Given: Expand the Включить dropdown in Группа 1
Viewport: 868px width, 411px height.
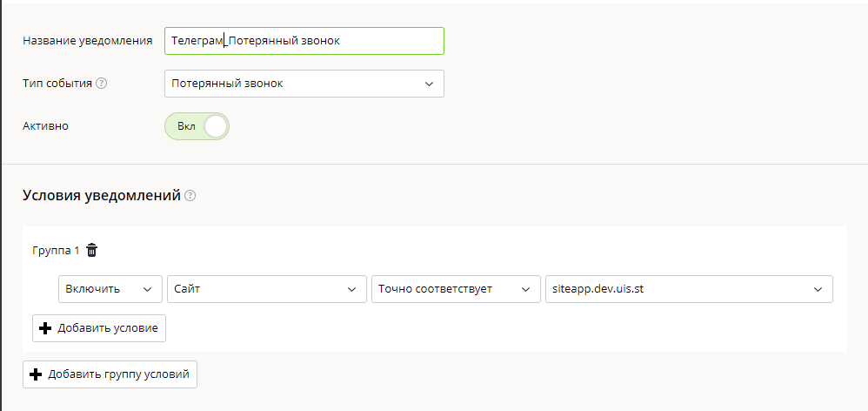Looking at the screenshot, I should (110, 289).
